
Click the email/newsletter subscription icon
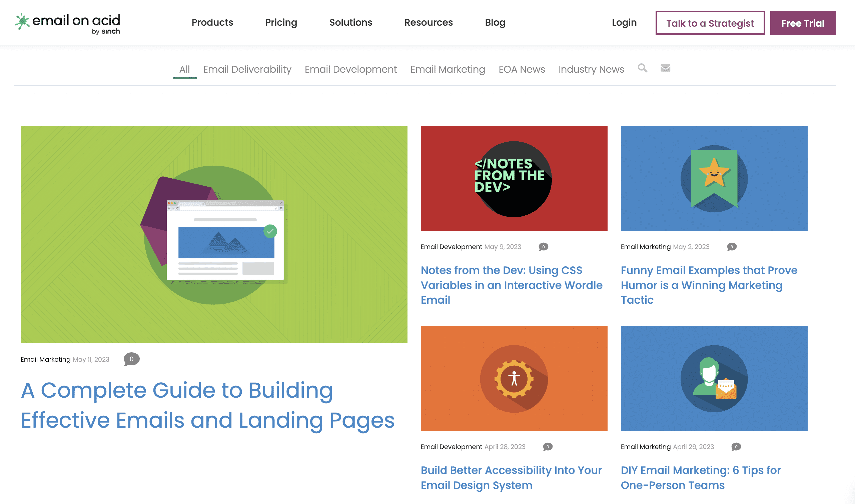(x=665, y=68)
